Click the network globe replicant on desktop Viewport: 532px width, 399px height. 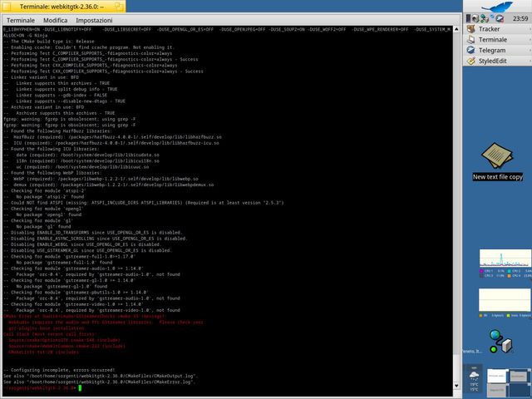click(500, 341)
